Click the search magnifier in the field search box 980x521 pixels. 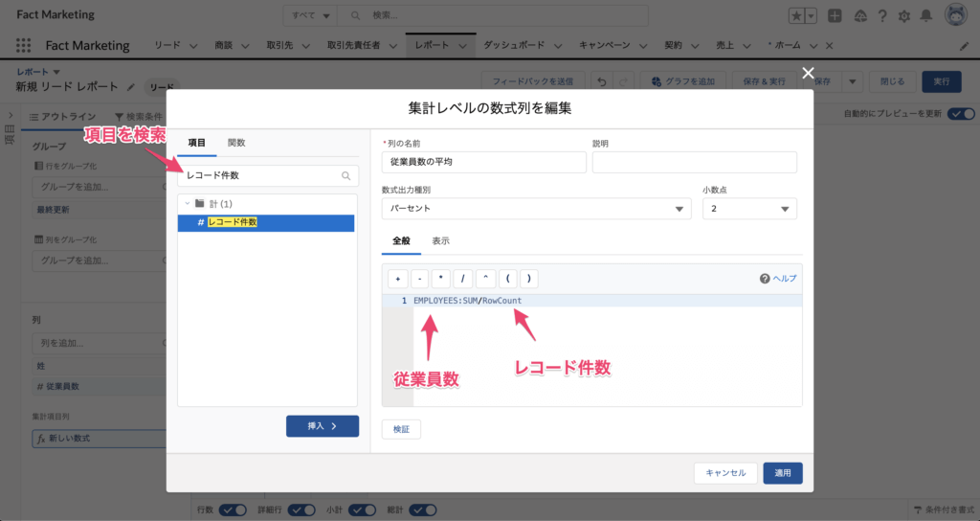coord(345,176)
